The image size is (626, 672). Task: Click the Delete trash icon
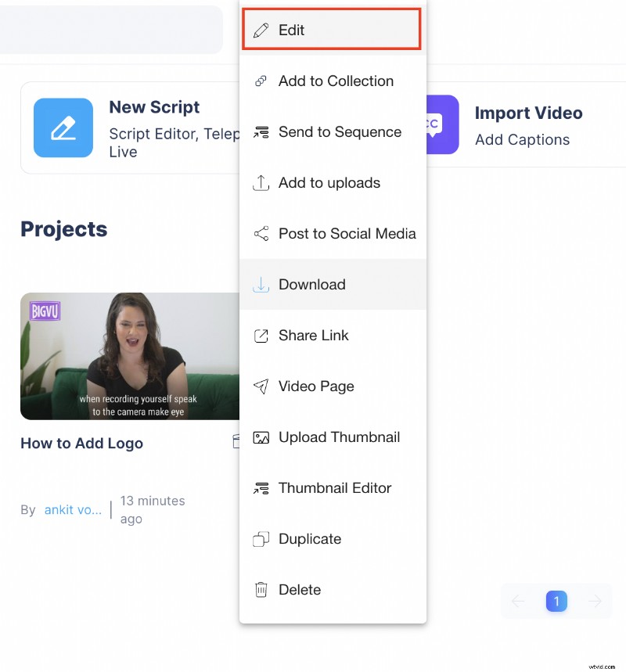[261, 589]
